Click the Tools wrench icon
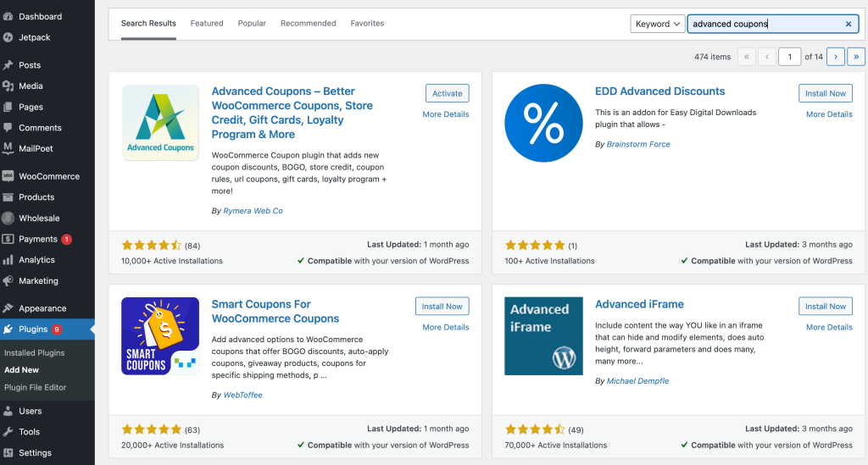 point(8,432)
